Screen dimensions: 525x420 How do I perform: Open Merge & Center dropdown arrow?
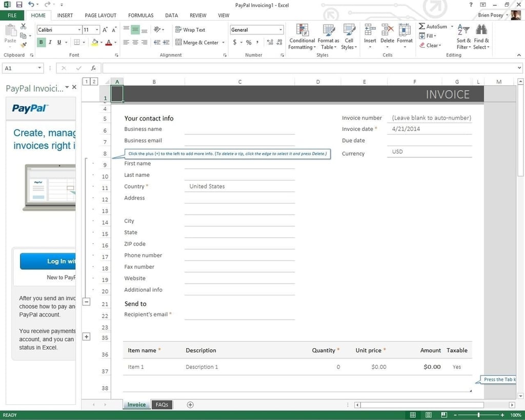(224, 43)
